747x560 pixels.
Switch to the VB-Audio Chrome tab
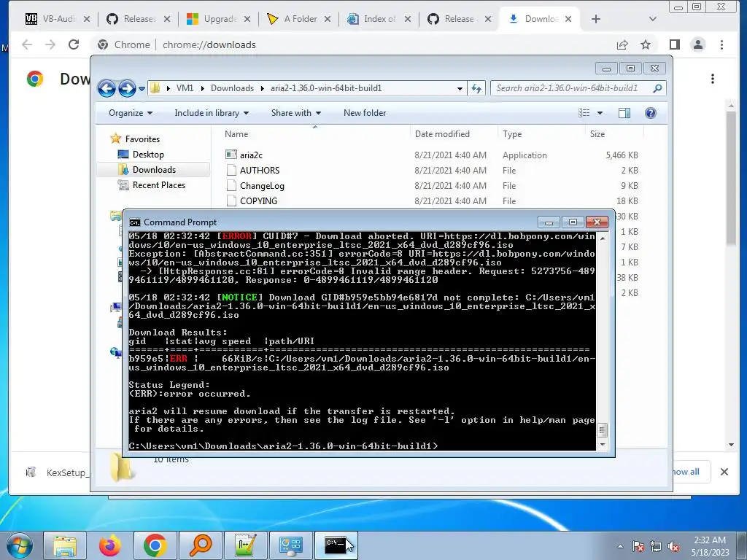[x=57, y=19]
